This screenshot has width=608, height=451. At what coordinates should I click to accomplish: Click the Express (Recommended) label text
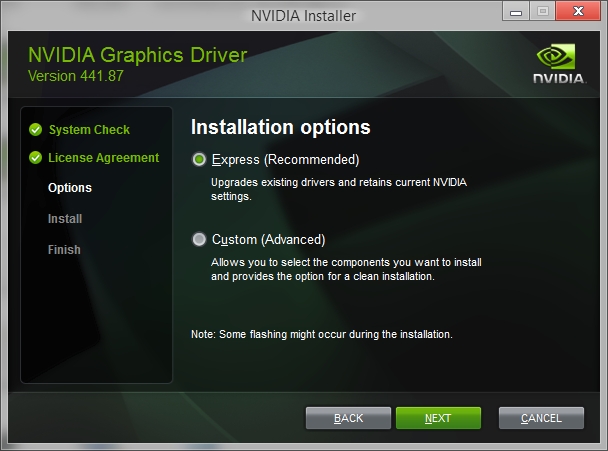click(285, 159)
